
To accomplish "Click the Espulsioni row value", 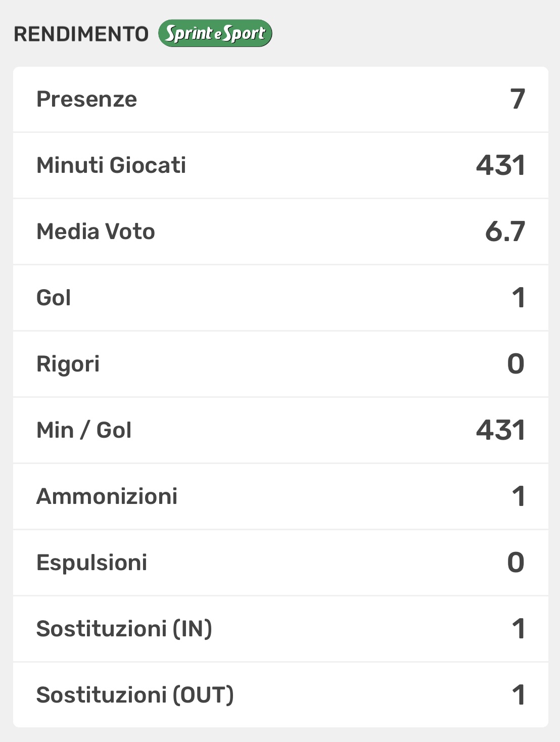I will point(516,563).
